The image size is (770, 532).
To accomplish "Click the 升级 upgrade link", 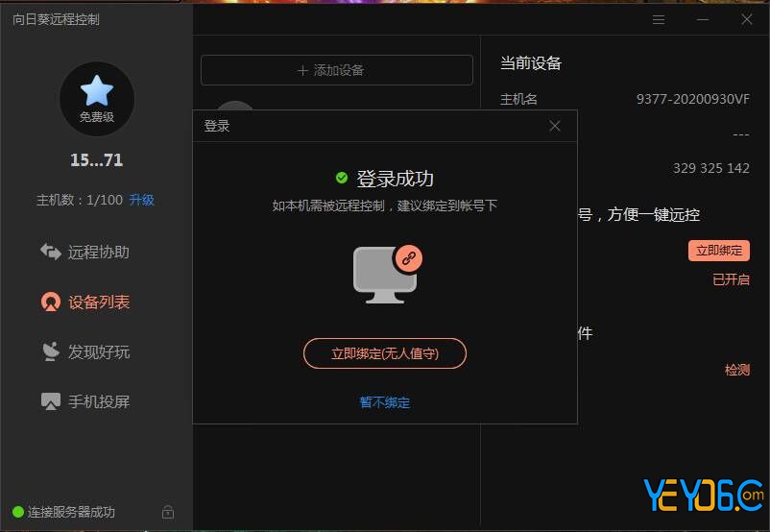I will [x=141, y=200].
